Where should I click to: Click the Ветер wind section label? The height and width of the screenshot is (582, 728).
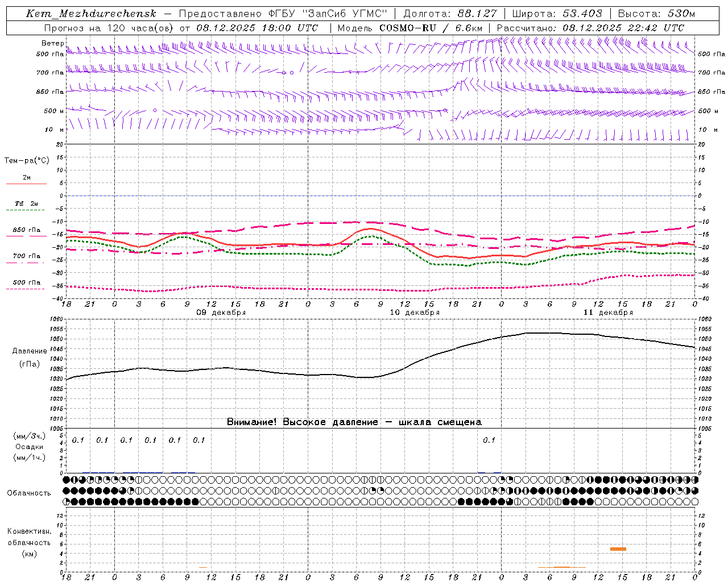click(53, 43)
